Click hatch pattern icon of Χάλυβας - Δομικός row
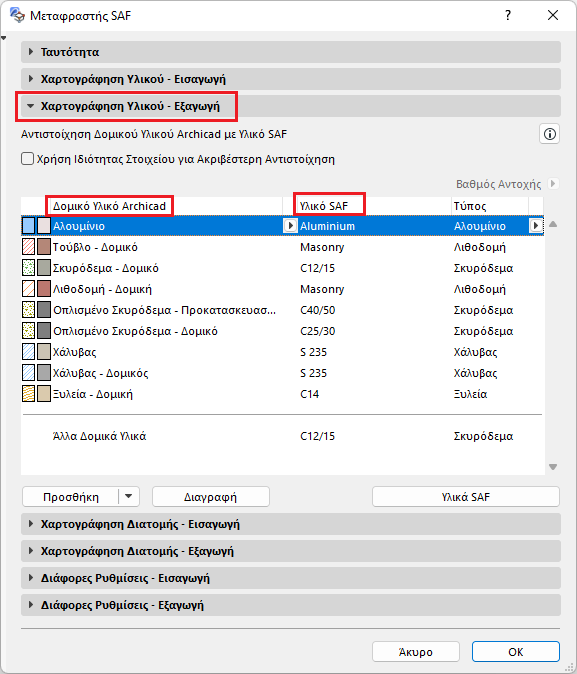577x674 pixels. 28,373
